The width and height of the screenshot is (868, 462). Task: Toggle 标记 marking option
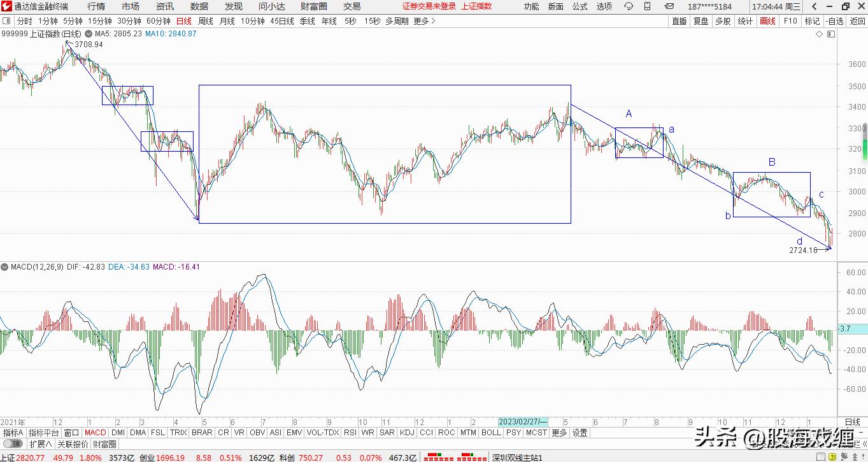812,21
